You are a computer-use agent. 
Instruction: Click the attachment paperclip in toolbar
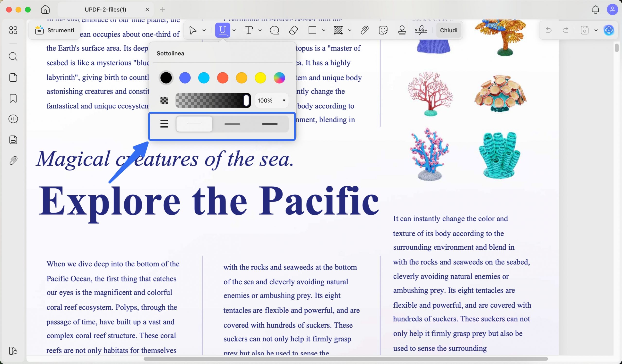[x=364, y=30]
